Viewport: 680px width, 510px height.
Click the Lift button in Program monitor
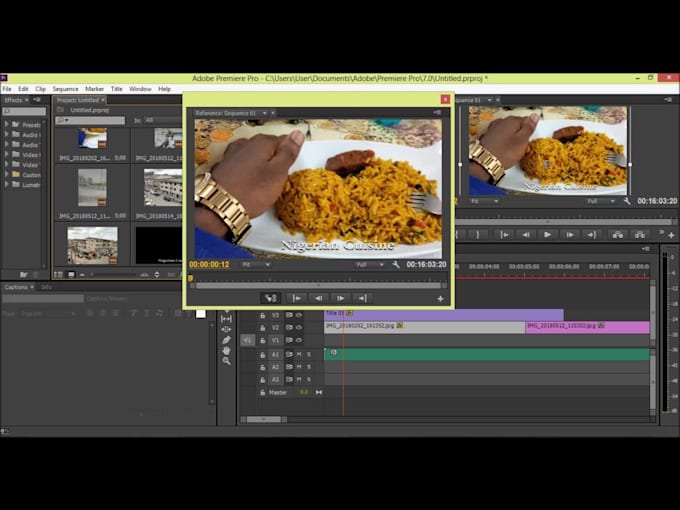618,235
